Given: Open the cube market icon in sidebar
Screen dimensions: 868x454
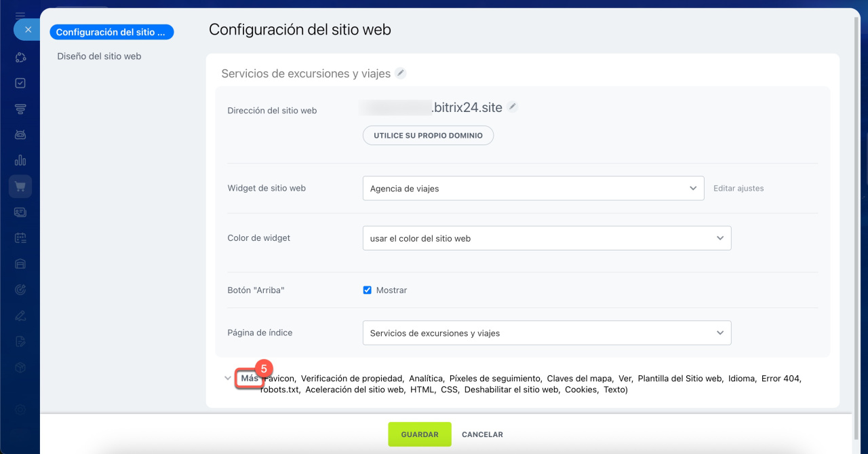Looking at the screenshot, I should pos(20,366).
